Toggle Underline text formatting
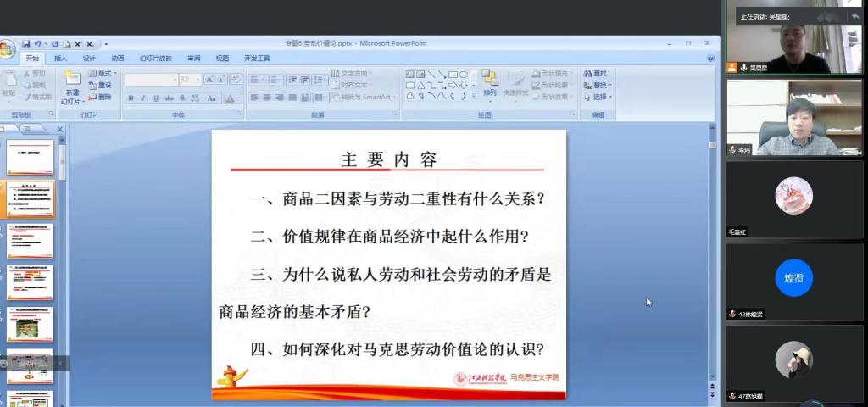 pyautogui.click(x=156, y=98)
